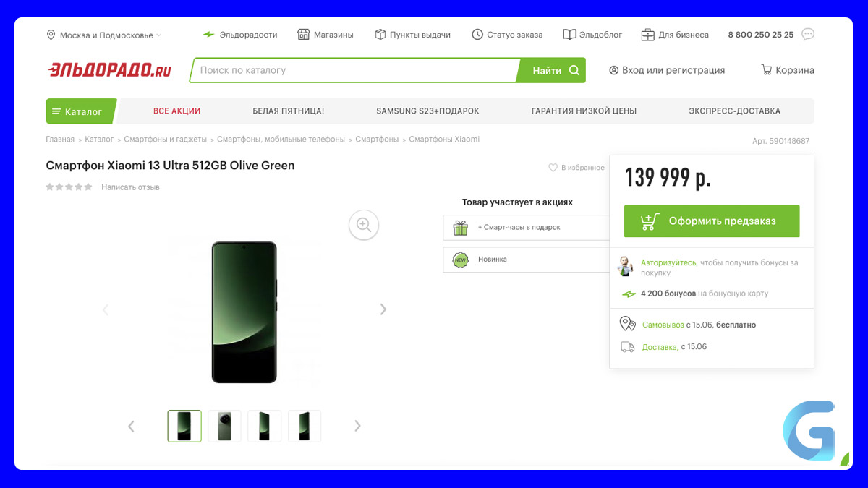Image resolution: width=868 pixels, height=488 pixels.
Task: Click the Оформить предзаказ button
Action: point(712,221)
